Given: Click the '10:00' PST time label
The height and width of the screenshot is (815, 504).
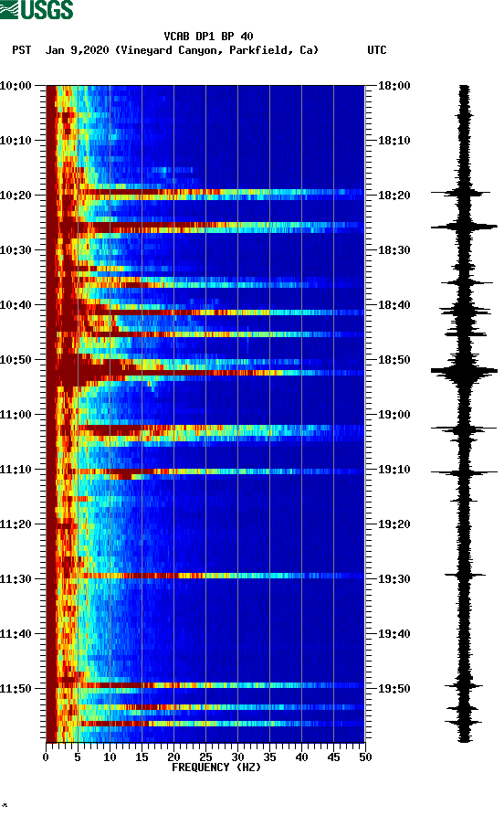Looking at the screenshot, I should (x=16, y=86).
